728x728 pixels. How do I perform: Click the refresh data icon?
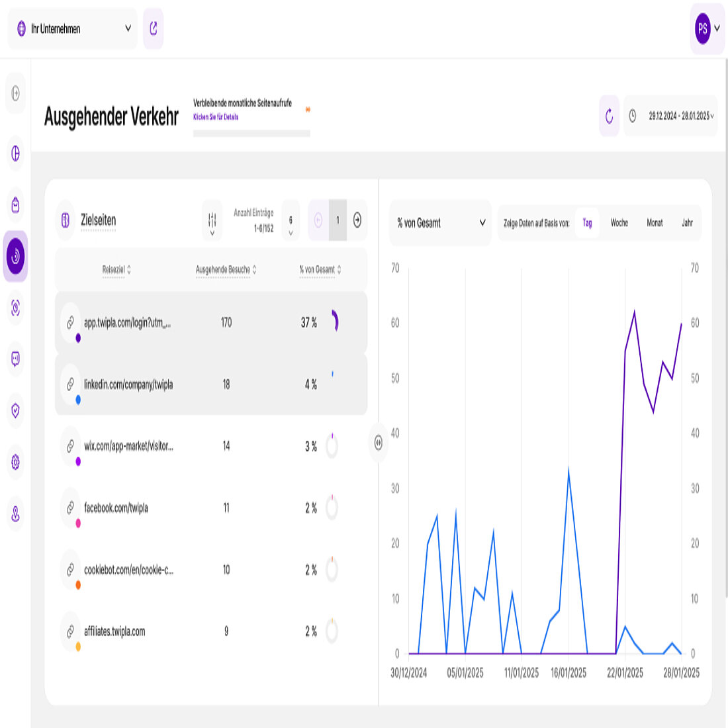click(609, 116)
